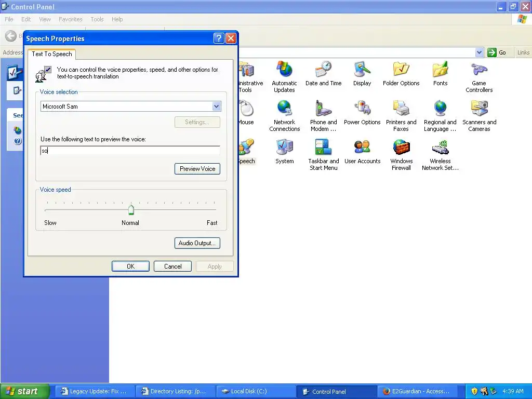Open the File menu
Image resolution: width=532 pixels, height=399 pixels.
(9, 19)
